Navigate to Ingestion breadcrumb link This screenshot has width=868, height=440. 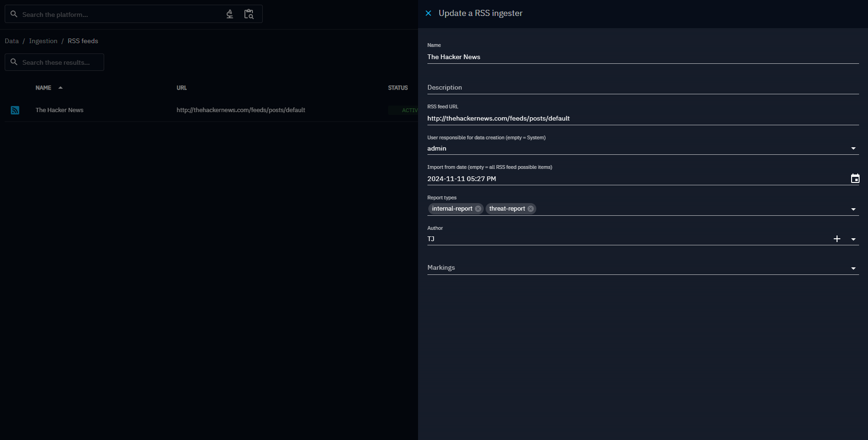pos(43,41)
